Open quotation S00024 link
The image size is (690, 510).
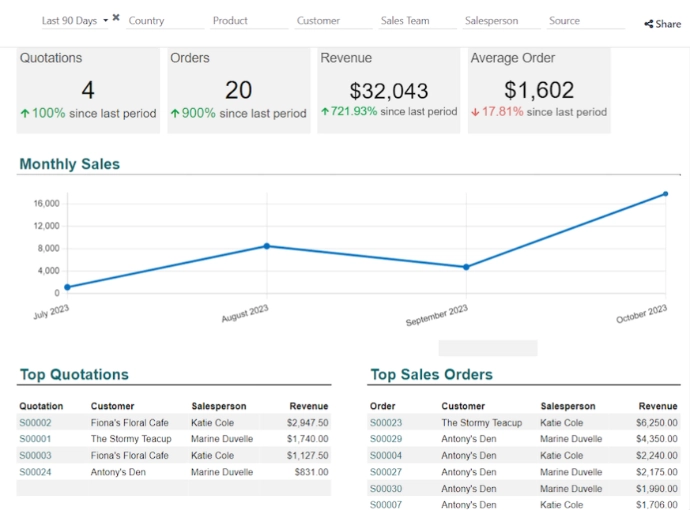pos(35,472)
